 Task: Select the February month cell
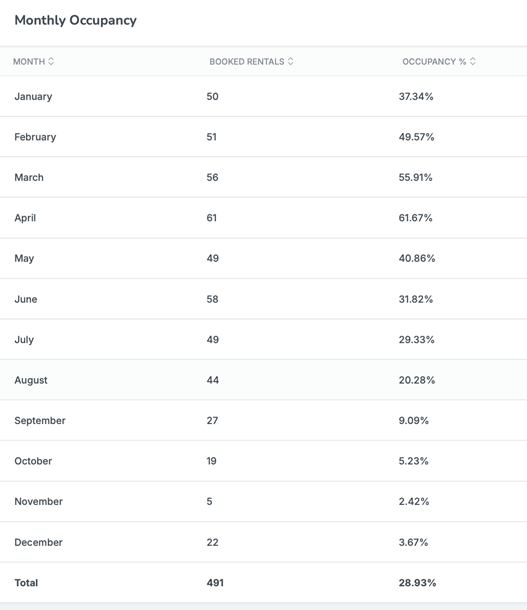(35, 137)
